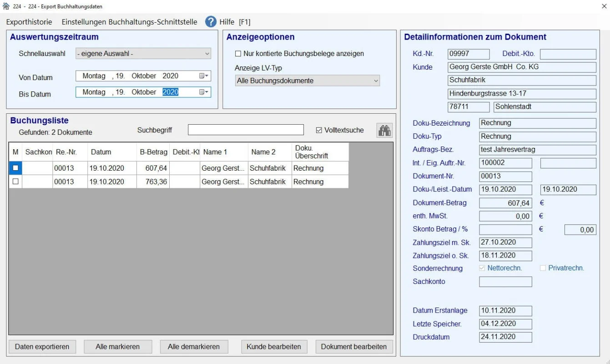This screenshot has height=364, width=610.
Task: Open the Exporthistorie menu
Action: (29, 22)
